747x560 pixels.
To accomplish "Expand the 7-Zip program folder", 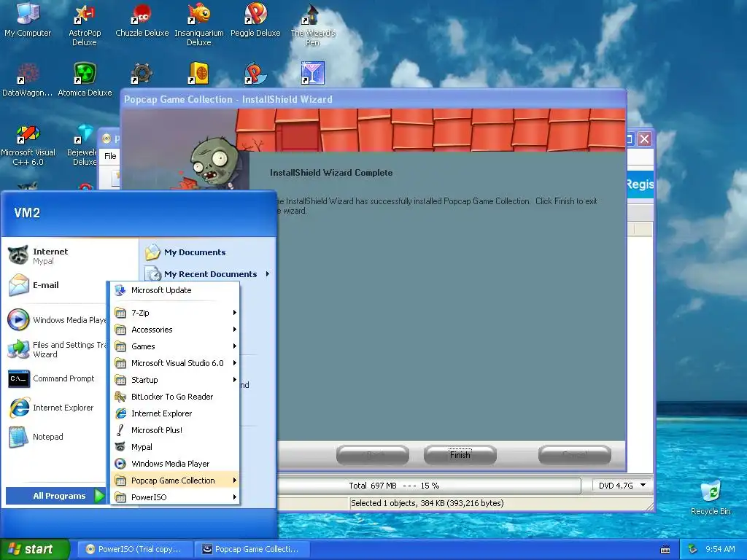I will coord(175,313).
